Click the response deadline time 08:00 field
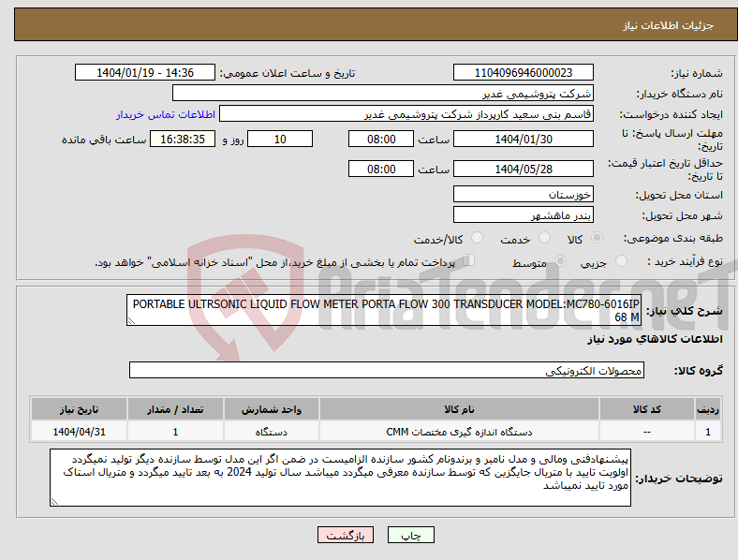Image resolution: width=738 pixels, height=560 pixels. (381, 140)
